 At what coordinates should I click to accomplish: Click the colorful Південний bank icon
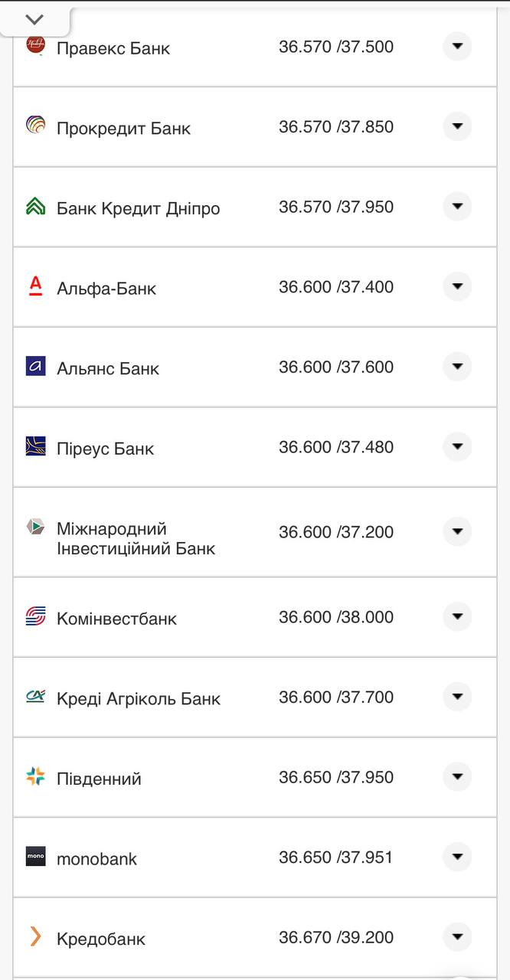coord(36,777)
